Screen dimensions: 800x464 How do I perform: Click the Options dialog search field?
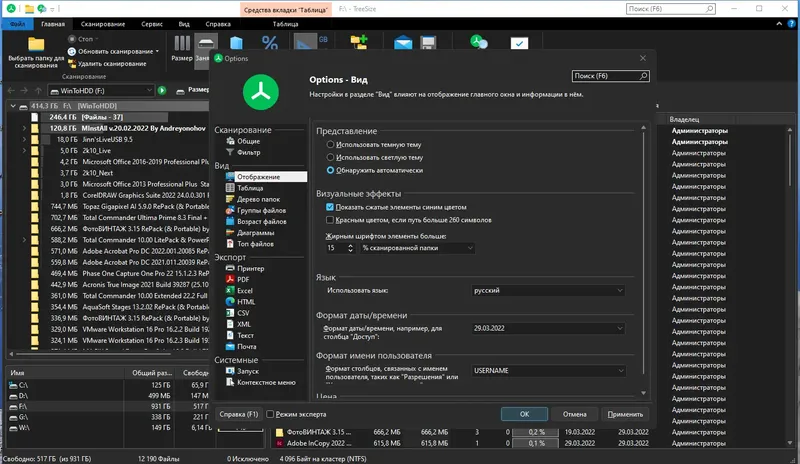pyautogui.click(x=610, y=76)
